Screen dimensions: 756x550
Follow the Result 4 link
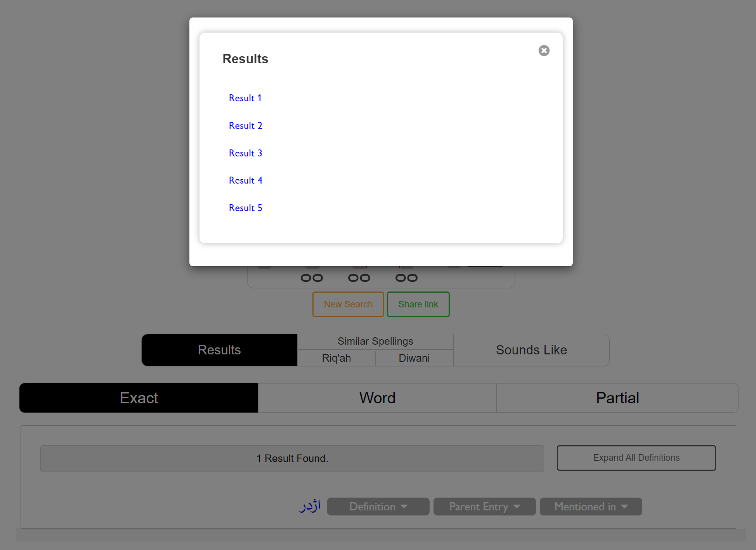[245, 180]
